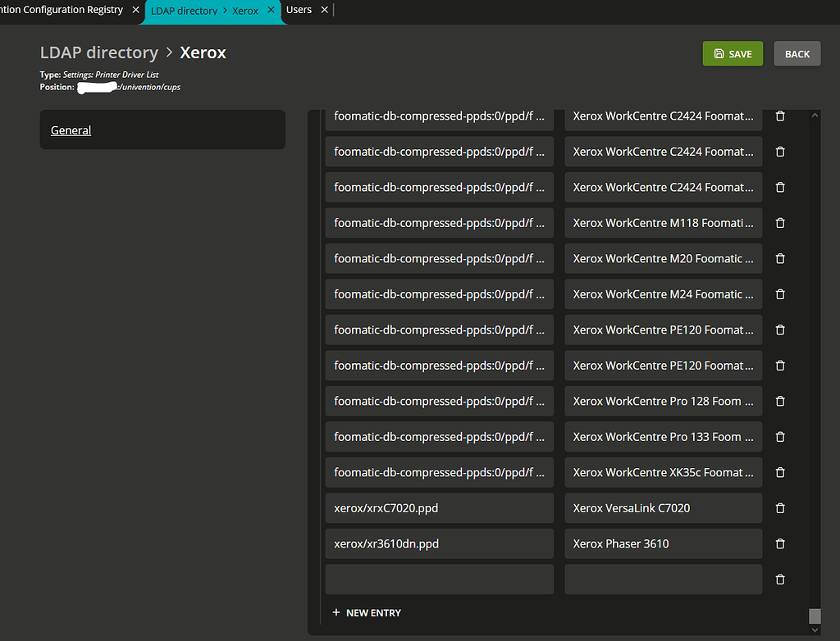Remove the WorkCentre M118 driver row
Viewport: 840px width, 641px height.
pyautogui.click(x=780, y=223)
